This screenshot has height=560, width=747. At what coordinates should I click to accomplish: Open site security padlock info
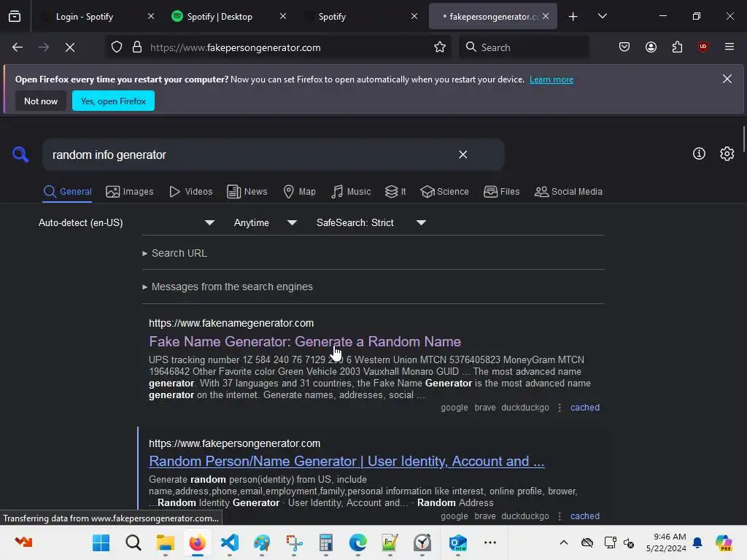tap(137, 47)
